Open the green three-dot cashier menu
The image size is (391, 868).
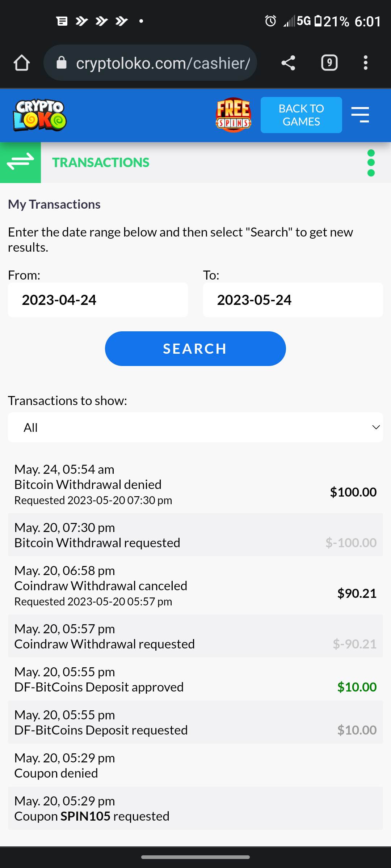pos(371,163)
